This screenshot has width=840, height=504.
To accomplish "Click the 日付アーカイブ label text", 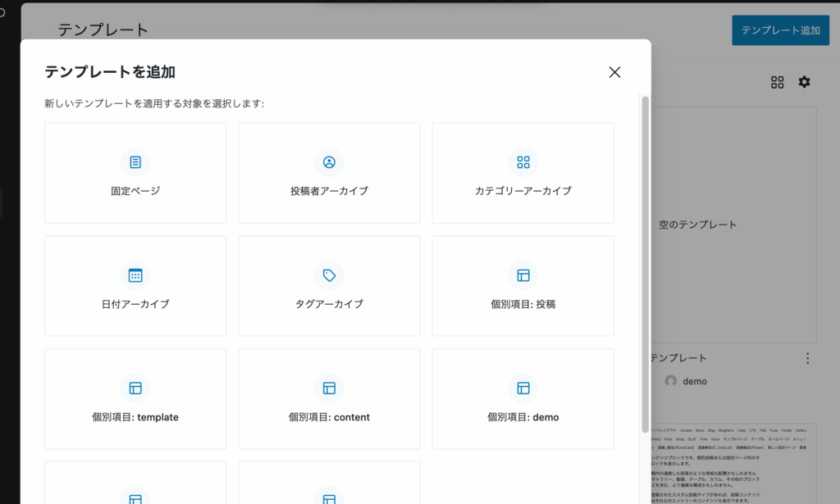I will pos(135,304).
